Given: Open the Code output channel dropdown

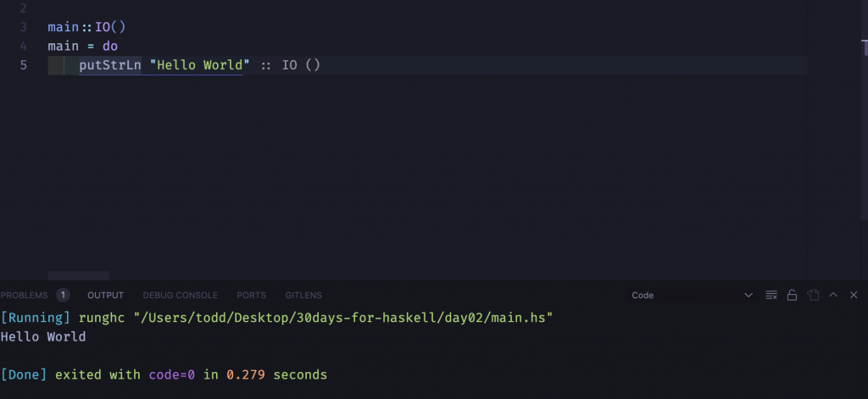Looking at the screenshot, I should click(692, 295).
